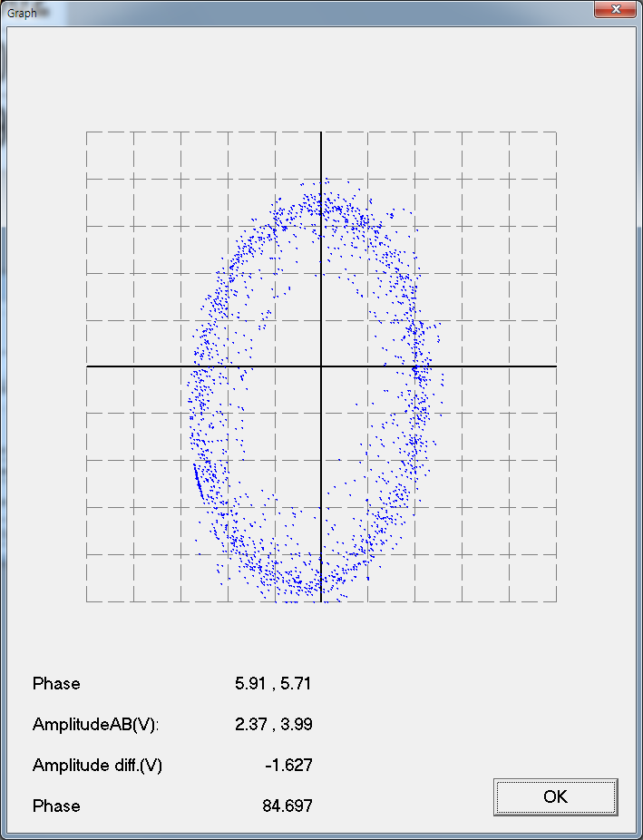Click the left end of the horizontal axis
Image resolution: width=643 pixels, height=840 pixels.
(88, 366)
